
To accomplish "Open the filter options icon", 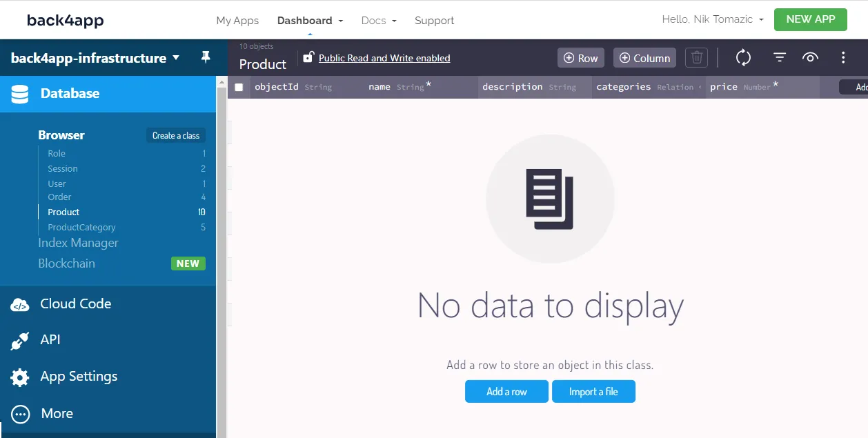I will coord(778,58).
